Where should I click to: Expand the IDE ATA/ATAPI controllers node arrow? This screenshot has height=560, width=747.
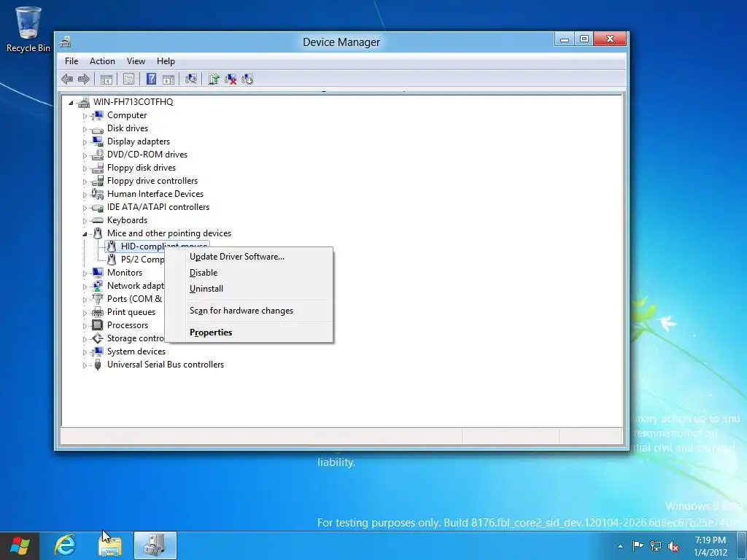click(x=85, y=208)
